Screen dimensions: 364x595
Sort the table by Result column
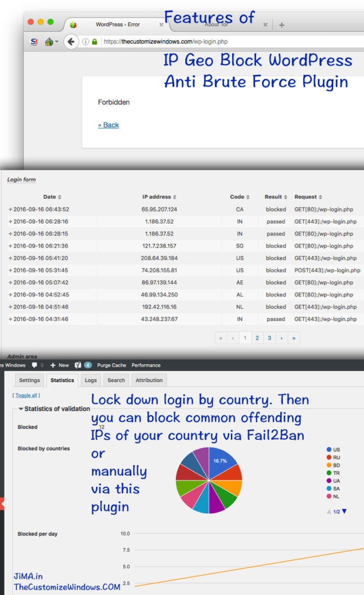[276, 196]
